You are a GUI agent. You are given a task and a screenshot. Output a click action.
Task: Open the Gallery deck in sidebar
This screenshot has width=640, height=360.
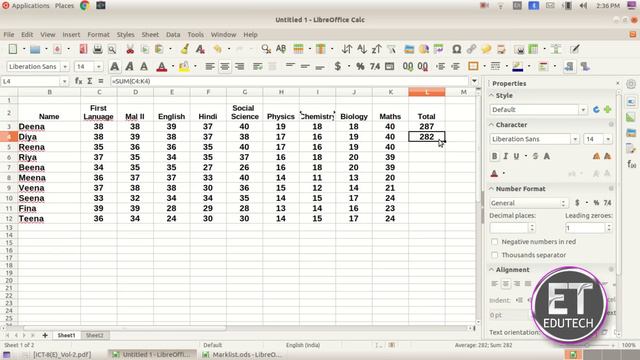(x=631, y=133)
